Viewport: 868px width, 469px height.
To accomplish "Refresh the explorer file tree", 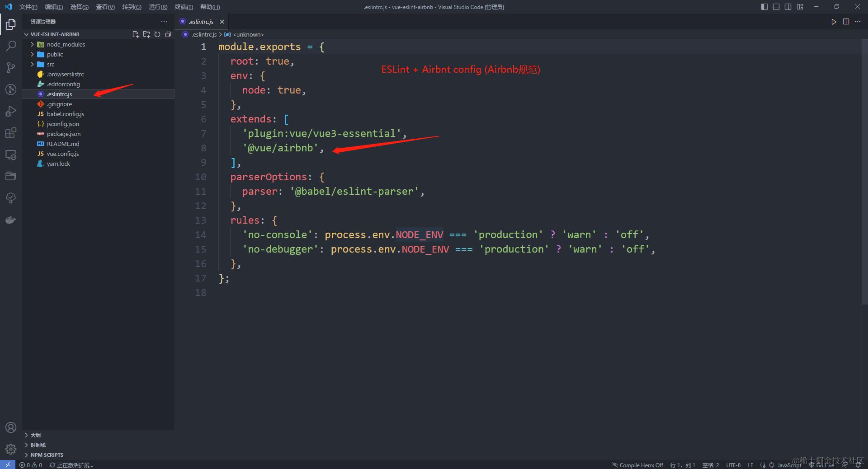I will (157, 34).
